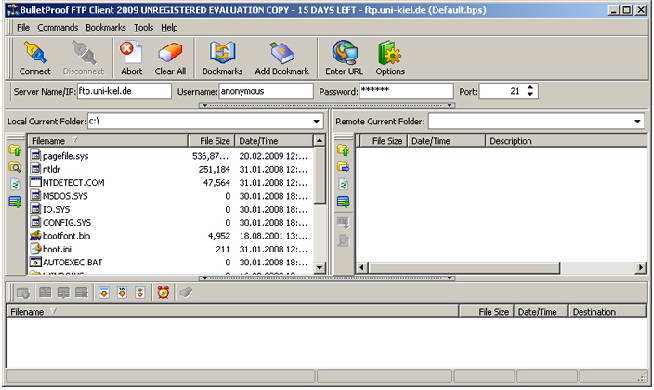Click the Connect toolbar icon
Viewport: 654px width, 390px height.
point(35,53)
